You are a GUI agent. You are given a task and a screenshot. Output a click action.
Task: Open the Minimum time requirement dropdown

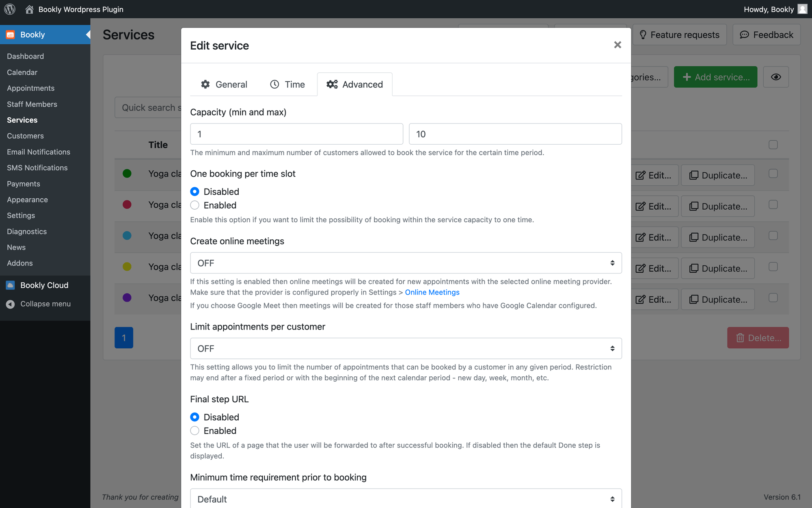[x=406, y=499]
